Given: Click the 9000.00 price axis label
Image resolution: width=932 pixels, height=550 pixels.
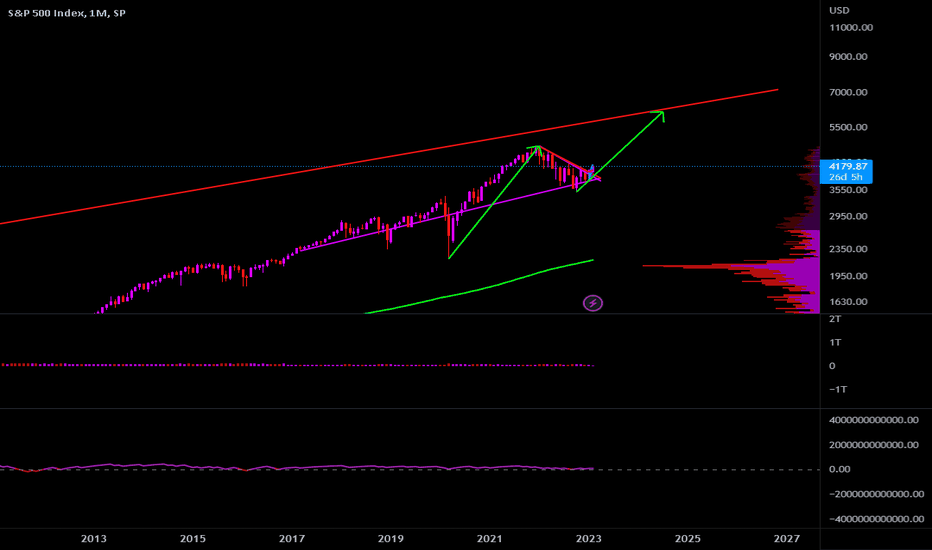Looking at the screenshot, I should tap(848, 56).
